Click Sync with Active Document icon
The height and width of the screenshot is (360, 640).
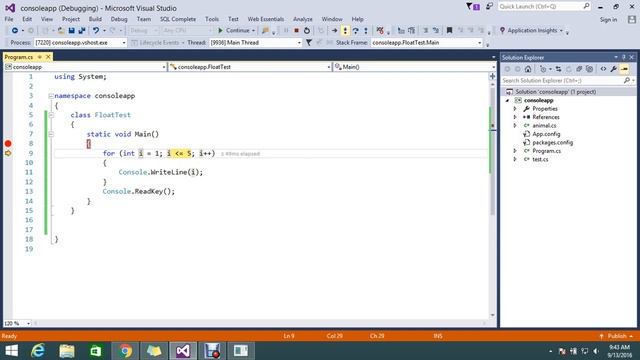[x=558, y=69]
